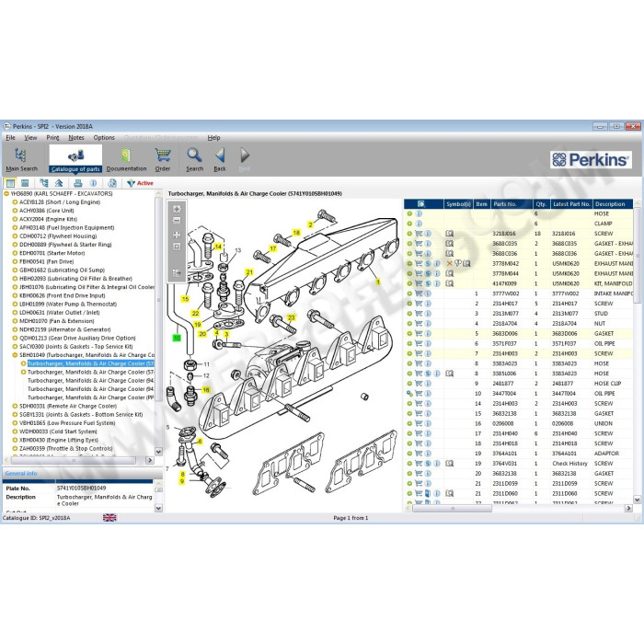
Task: Click the UK flag language icon in the status bar
Action: 109,517
